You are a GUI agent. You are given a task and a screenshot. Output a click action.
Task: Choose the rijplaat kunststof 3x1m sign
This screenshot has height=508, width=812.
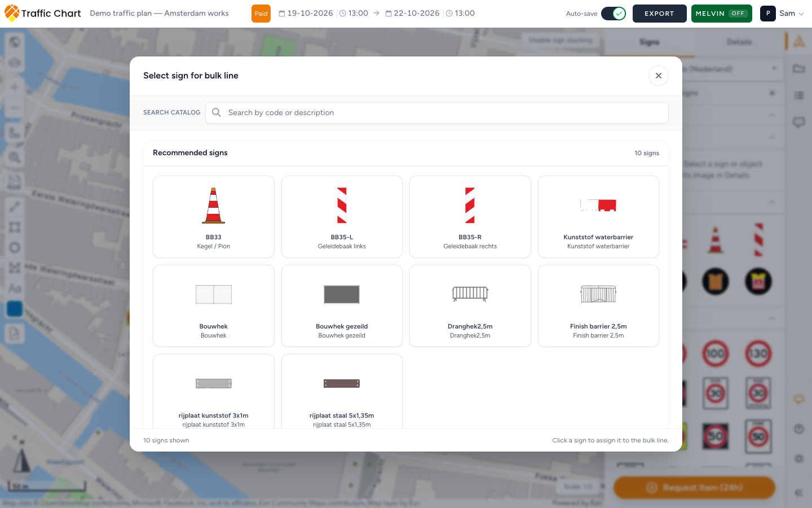[214, 392]
